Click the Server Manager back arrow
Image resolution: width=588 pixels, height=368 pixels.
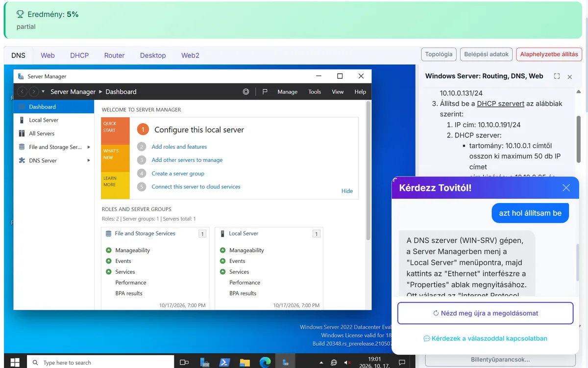pos(22,92)
